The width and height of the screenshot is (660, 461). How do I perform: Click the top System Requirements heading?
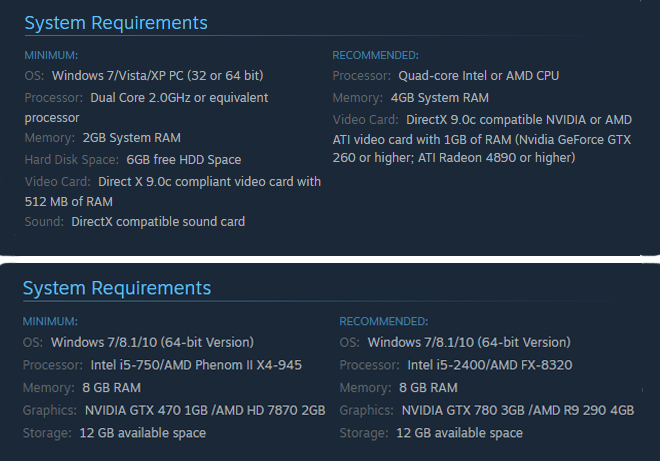[116, 23]
